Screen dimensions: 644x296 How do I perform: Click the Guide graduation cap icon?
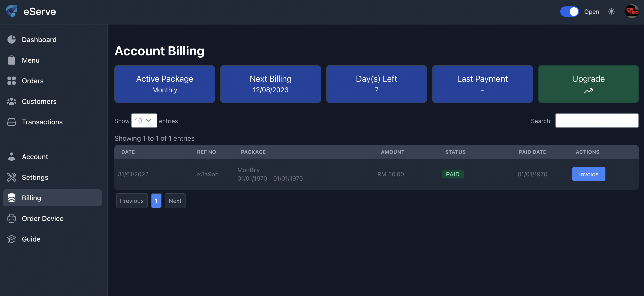click(12, 239)
